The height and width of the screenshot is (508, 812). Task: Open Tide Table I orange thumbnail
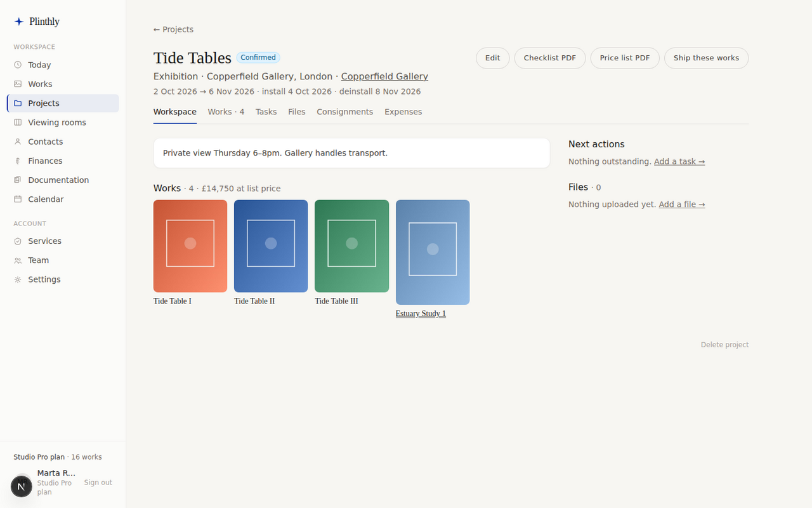tap(190, 246)
